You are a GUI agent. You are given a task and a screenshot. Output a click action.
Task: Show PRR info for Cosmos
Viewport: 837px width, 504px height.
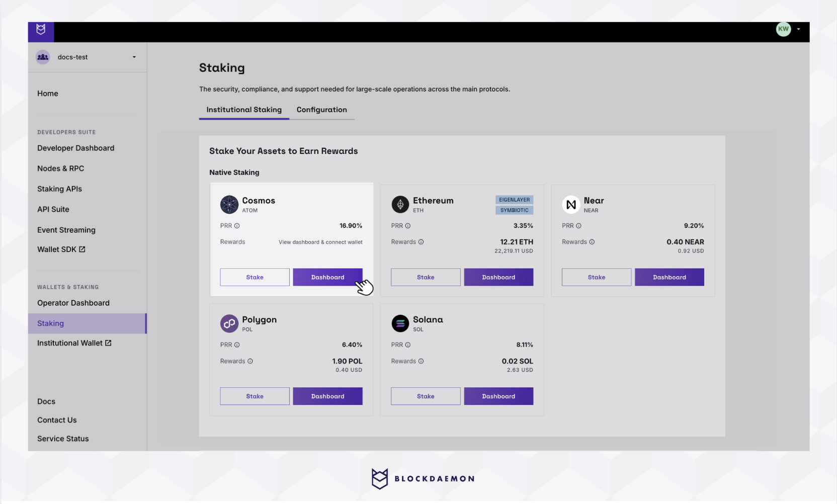click(237, 226)
